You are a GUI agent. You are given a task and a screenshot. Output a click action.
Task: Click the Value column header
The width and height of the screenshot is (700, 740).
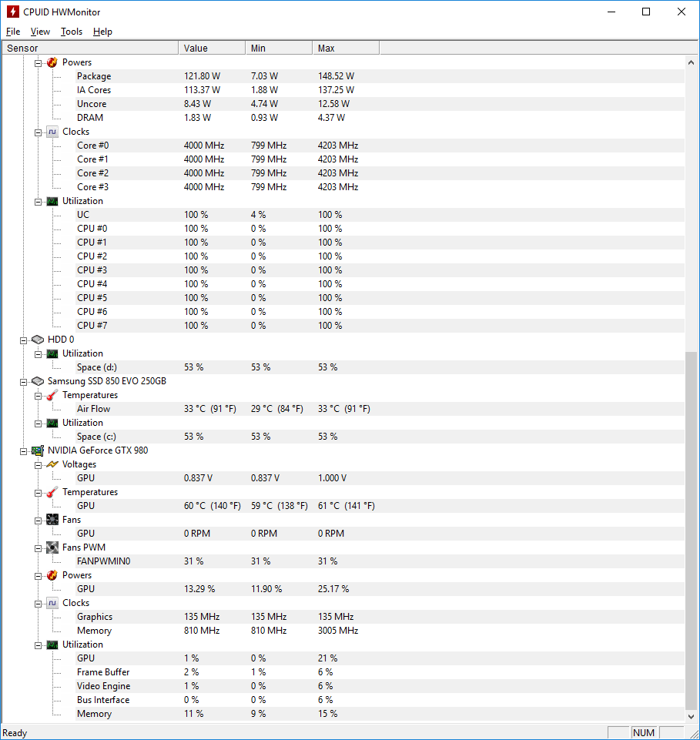(212, 49)
